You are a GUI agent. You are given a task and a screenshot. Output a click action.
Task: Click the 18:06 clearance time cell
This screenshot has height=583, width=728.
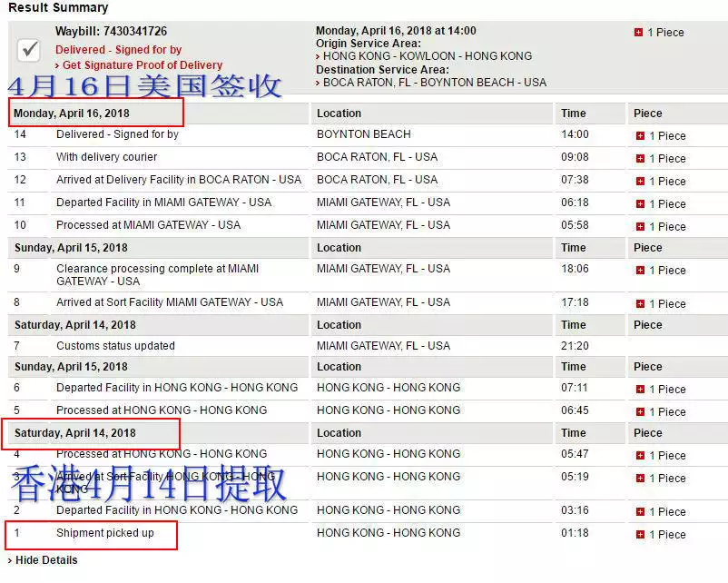click(575, 269)
